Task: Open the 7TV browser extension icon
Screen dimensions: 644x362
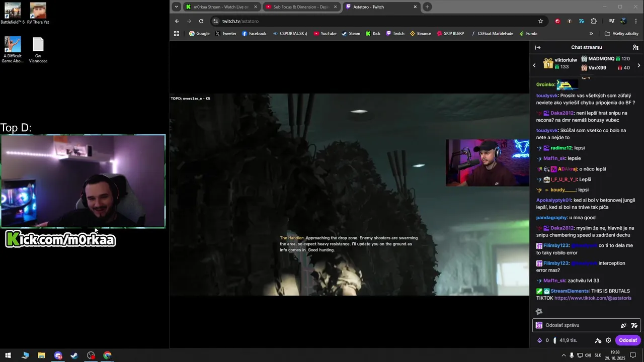Action: point(582,21)
